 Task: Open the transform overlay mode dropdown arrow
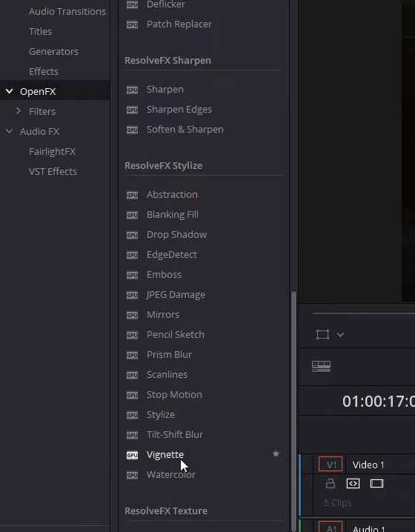click(x=340, y=335)
